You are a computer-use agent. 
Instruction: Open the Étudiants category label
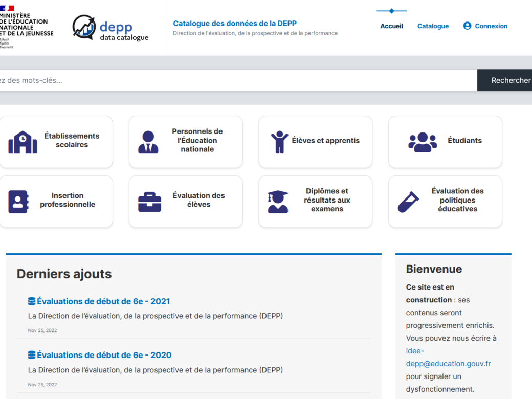click(x=465, y=141)
